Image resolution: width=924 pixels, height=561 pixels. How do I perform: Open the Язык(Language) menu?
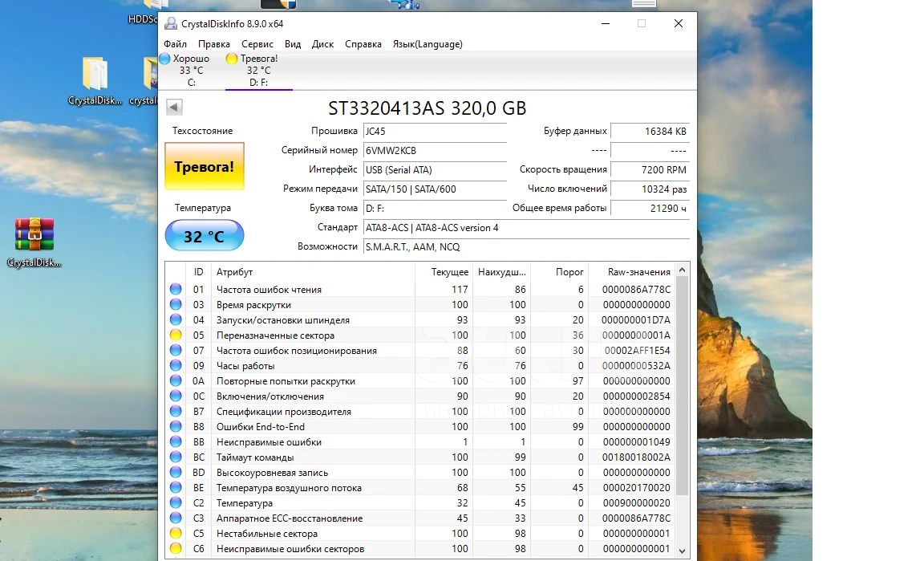pyautogui.click(x=428, y=44)
